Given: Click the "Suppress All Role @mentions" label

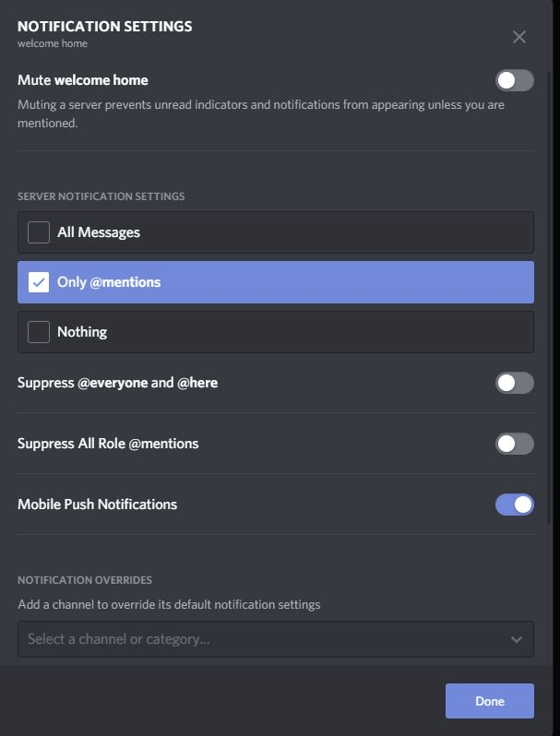Looking at the screenshot, I should [108, 444].
